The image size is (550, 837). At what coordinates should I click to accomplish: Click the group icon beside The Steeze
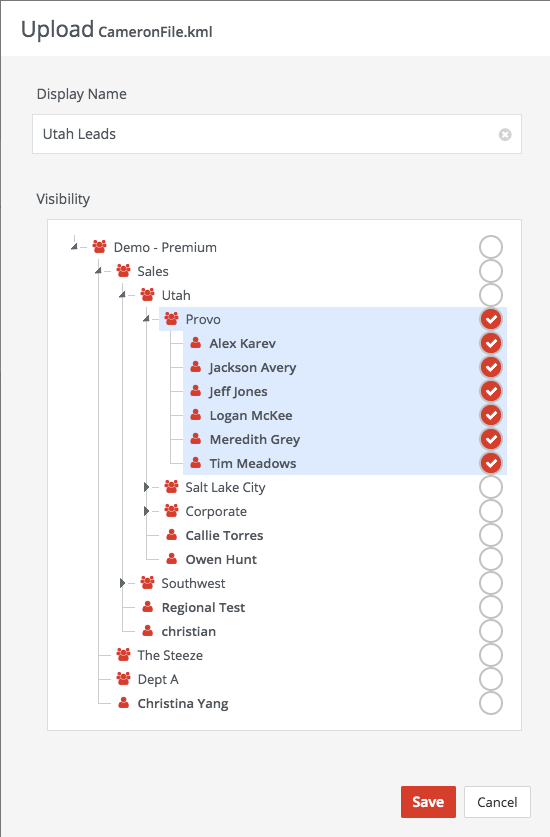click(x=123, y=654)
